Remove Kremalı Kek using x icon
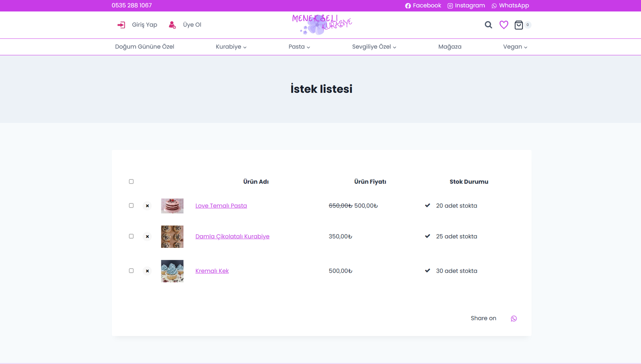The height and width of the screenshot is (364, 641). 147,271
